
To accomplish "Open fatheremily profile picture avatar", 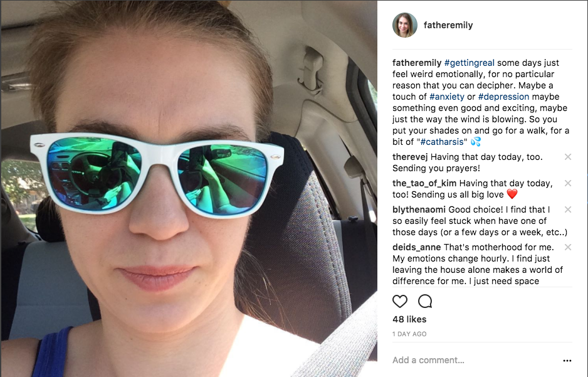I will point(404,25).
